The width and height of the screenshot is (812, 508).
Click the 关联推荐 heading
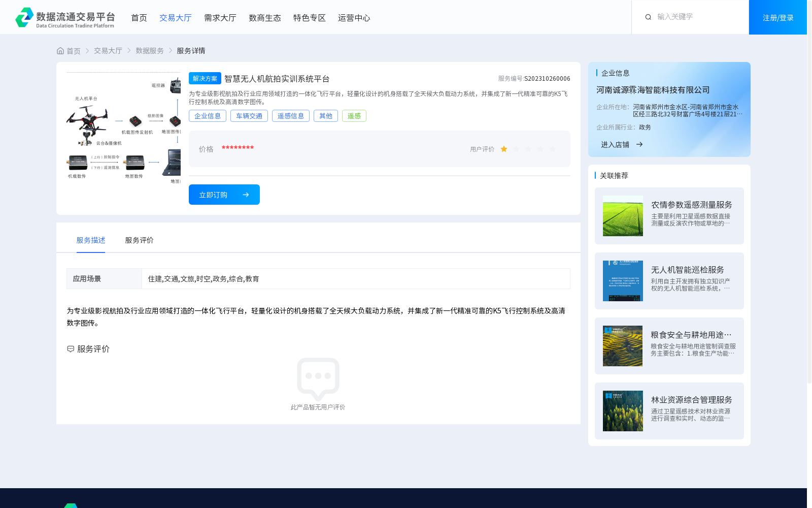(614, 176)
